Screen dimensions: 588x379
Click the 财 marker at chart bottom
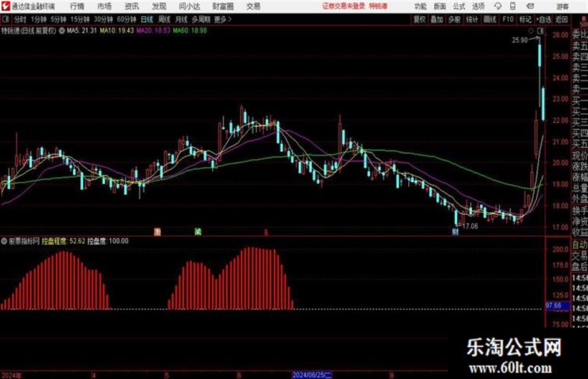point(455,232)
